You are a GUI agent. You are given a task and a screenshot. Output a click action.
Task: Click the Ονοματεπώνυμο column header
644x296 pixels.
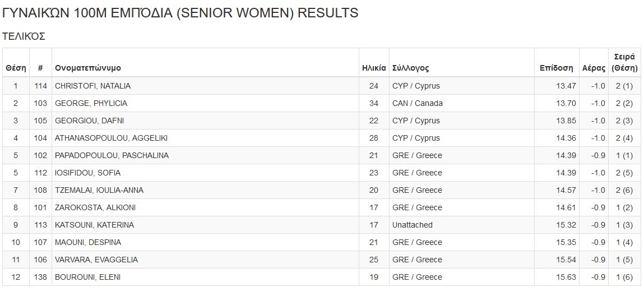coord(88,68)
